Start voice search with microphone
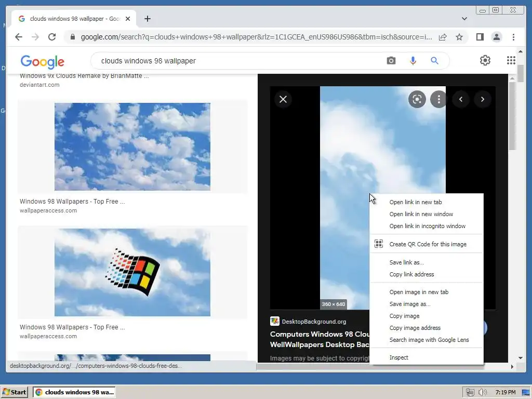The width and height of the screenshot is (532, 399). [413, 61]
